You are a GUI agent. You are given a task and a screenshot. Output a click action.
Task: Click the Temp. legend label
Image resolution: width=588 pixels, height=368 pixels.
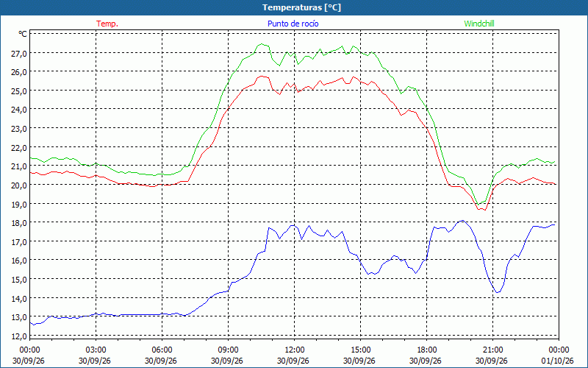pyautogui.click(x=107, y=24)
